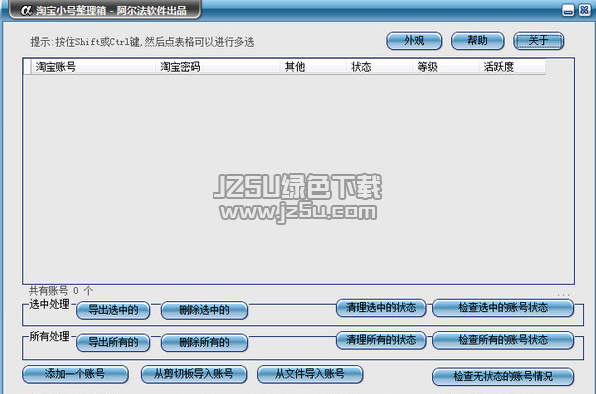
Task: Open the 帮助 help button
Action: (x=477, y=41)
